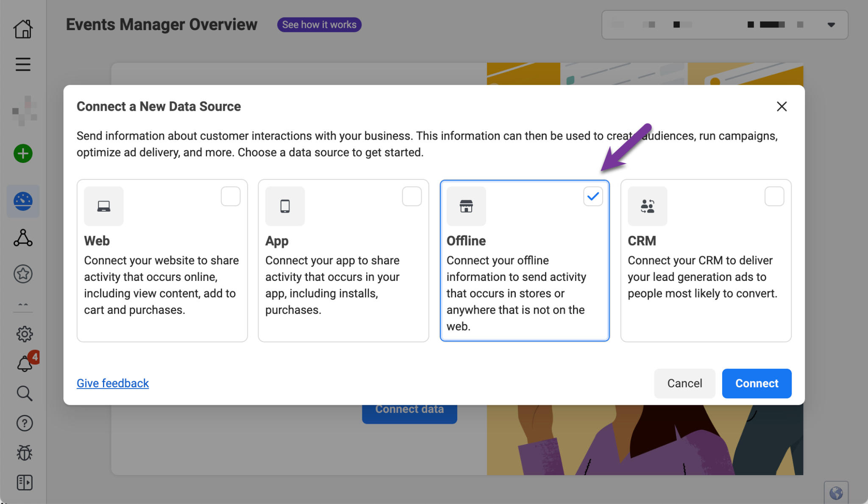Dismiss the dialog with Cancel
The image size is (868, 504).
point(684,383)
